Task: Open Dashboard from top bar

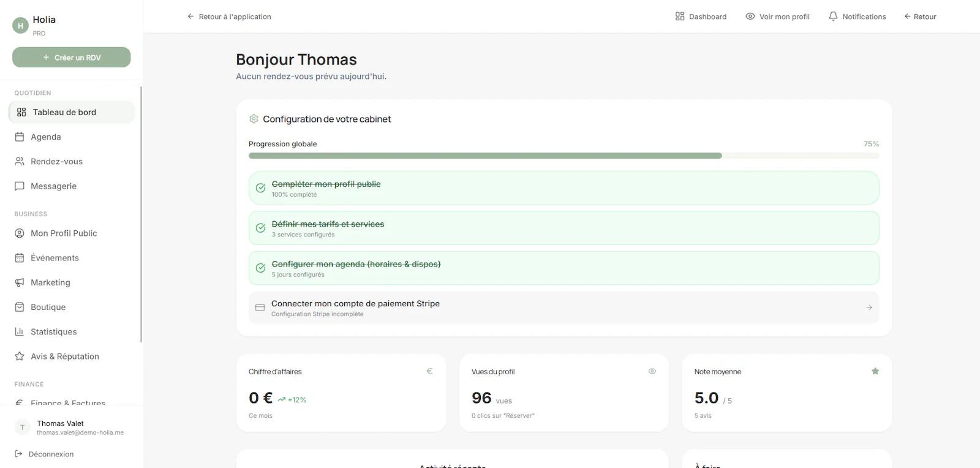Action: (701, 17)
